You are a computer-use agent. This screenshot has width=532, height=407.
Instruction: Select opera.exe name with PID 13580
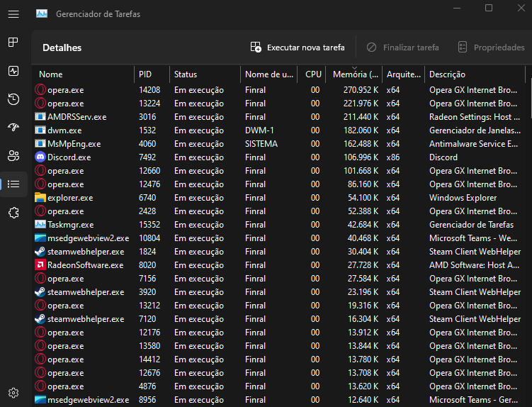point(65,346)
